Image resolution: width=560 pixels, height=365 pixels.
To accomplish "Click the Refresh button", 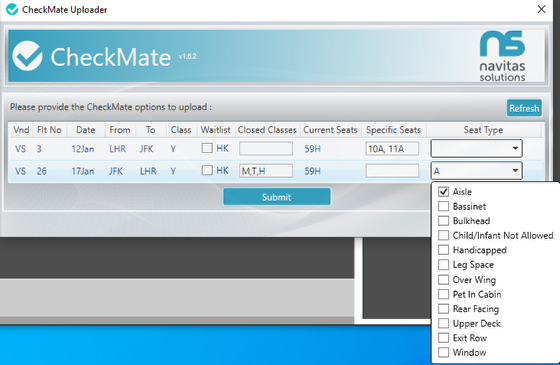I will [524, 108].
